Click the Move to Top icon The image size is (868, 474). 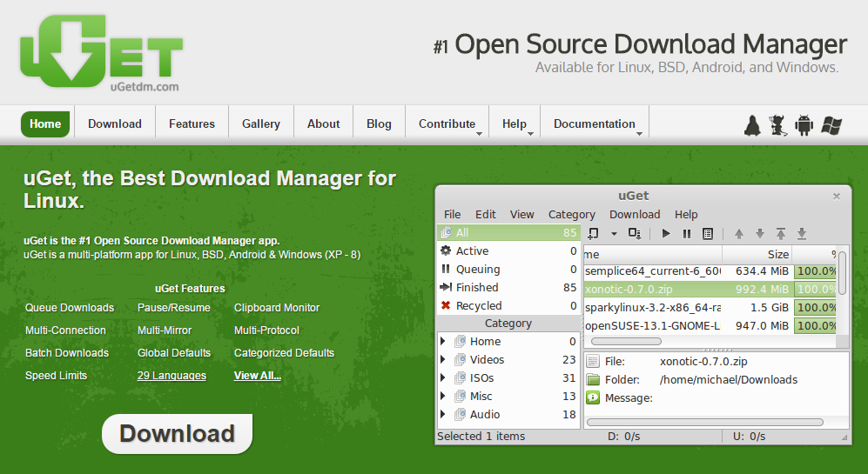[781, 233]
